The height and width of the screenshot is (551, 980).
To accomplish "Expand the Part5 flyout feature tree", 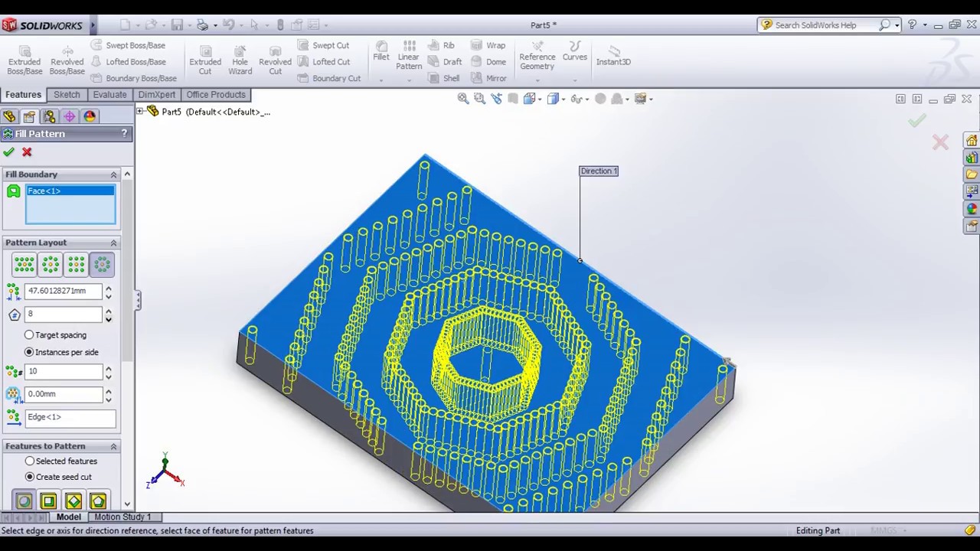I will [x=139, y=112].
